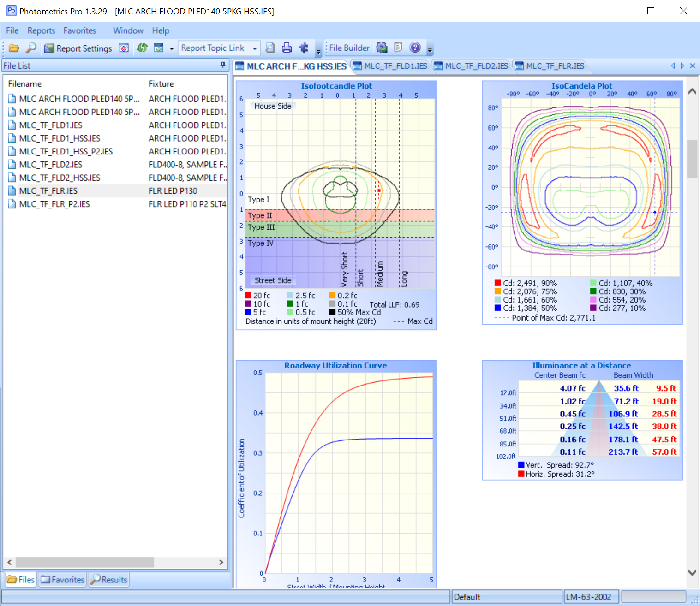The height and width of the screenshot is (606, 700).
Task: Click the green refresh arrows icon
Action: tap(142, 48)
